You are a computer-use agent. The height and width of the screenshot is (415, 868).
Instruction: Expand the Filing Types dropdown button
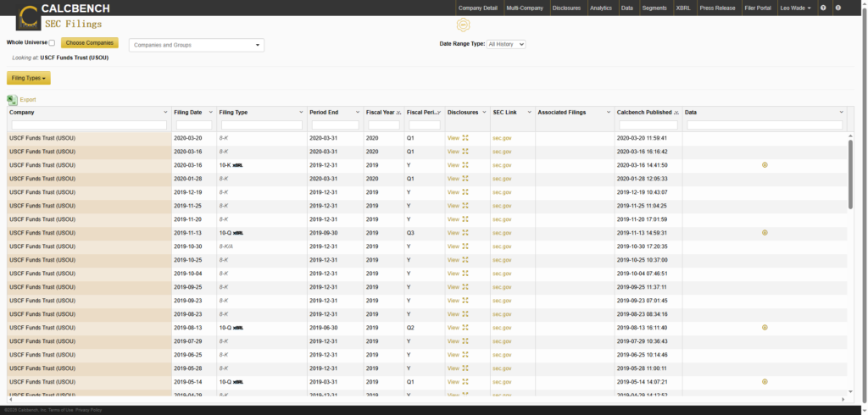[x=29, y=78]
